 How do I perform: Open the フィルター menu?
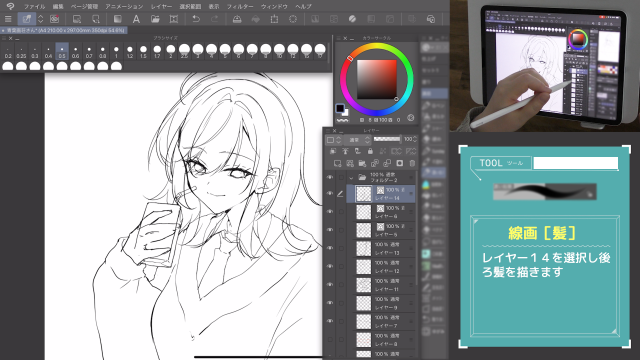point(240,7)
